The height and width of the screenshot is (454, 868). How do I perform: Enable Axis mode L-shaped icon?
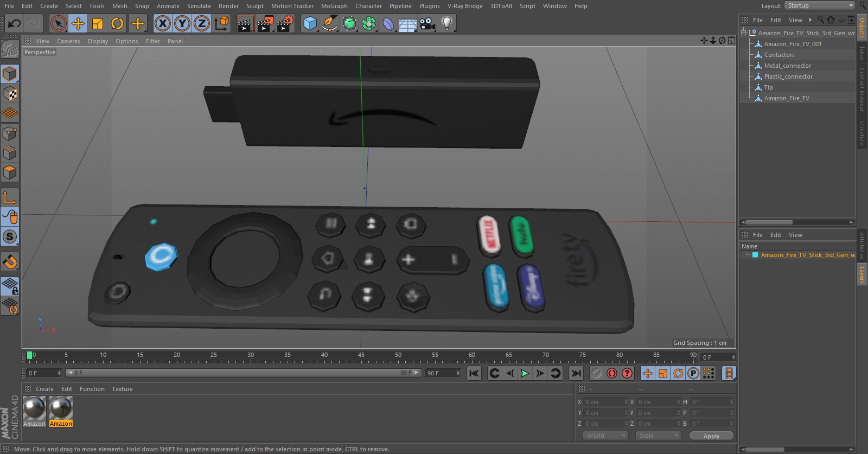tap(10, 197)
